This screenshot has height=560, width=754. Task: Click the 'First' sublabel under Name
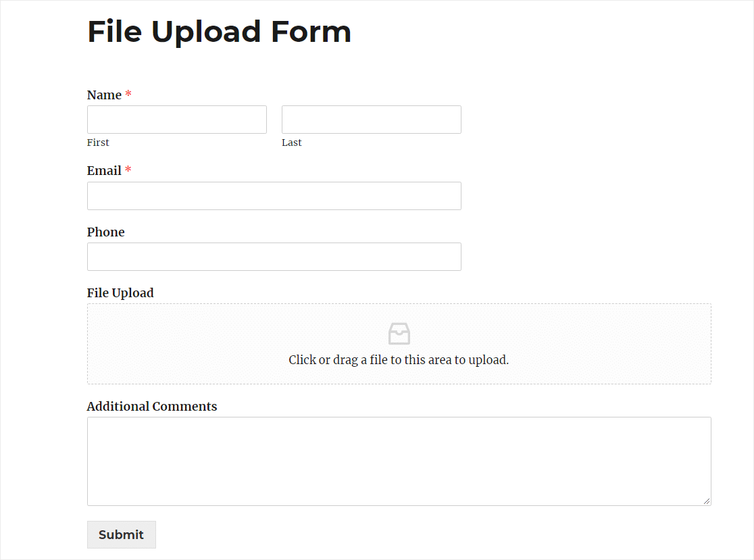click(x=98, y=143)
